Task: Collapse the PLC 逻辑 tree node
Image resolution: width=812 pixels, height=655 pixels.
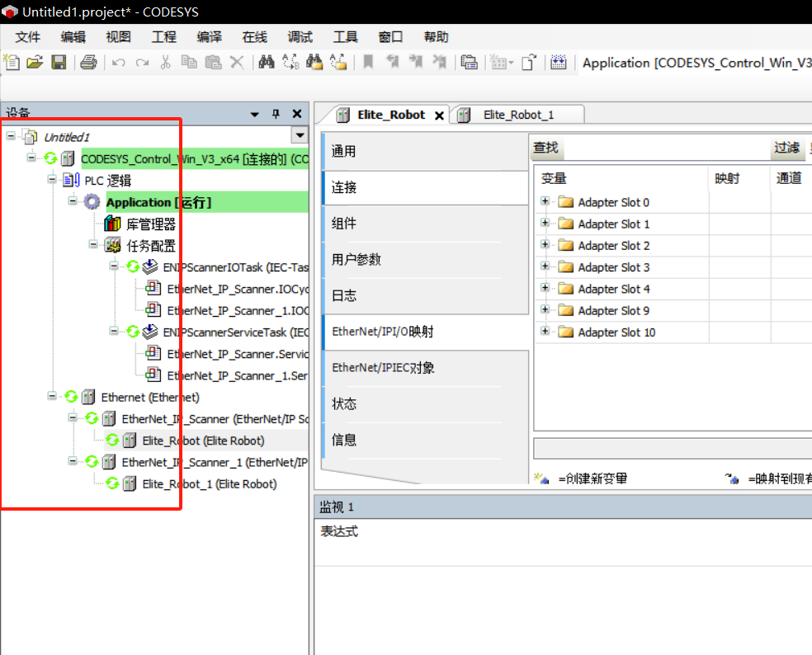Action: (x=52, y=180)
